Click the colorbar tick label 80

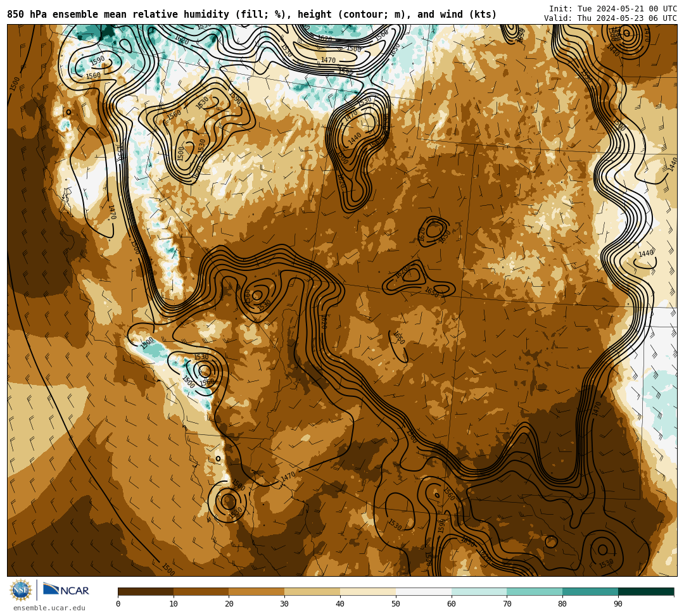pos(562,604)
